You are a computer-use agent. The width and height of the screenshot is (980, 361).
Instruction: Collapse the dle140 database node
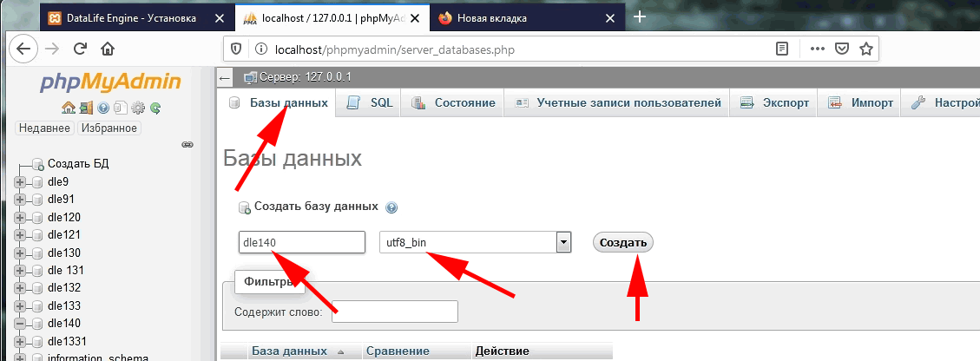coord(20,325)
